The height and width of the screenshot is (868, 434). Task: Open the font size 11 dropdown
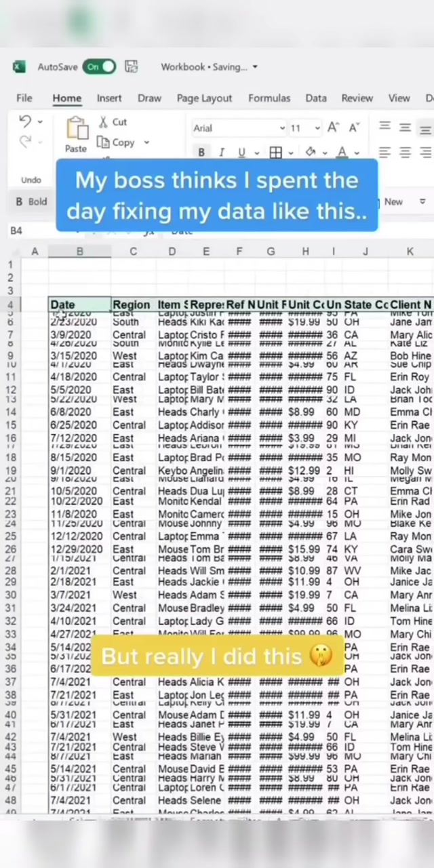click(x=317, y=128)
